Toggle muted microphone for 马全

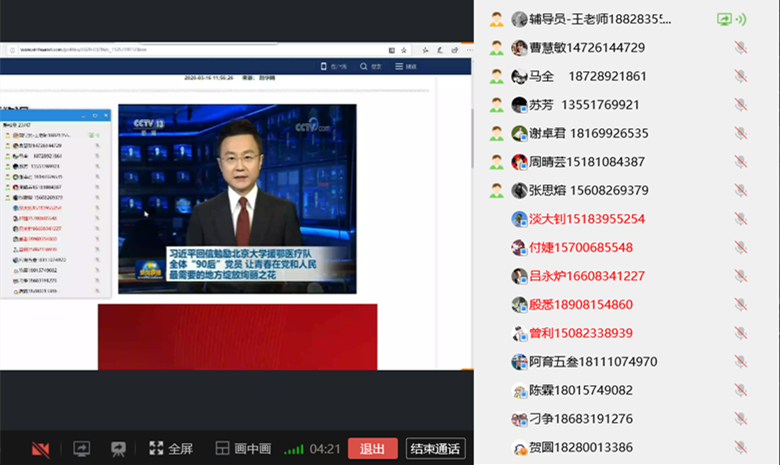(x=740, y=76)
